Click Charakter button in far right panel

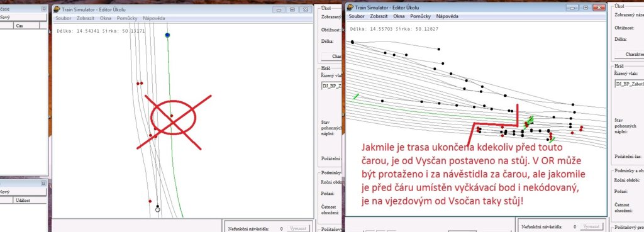coord(630,54)
